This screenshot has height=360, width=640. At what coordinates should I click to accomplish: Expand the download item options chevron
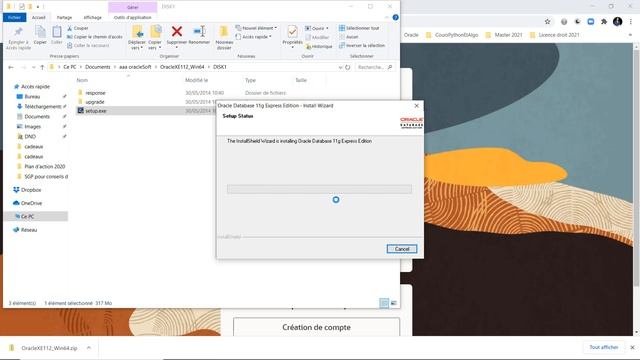(89, 348)
